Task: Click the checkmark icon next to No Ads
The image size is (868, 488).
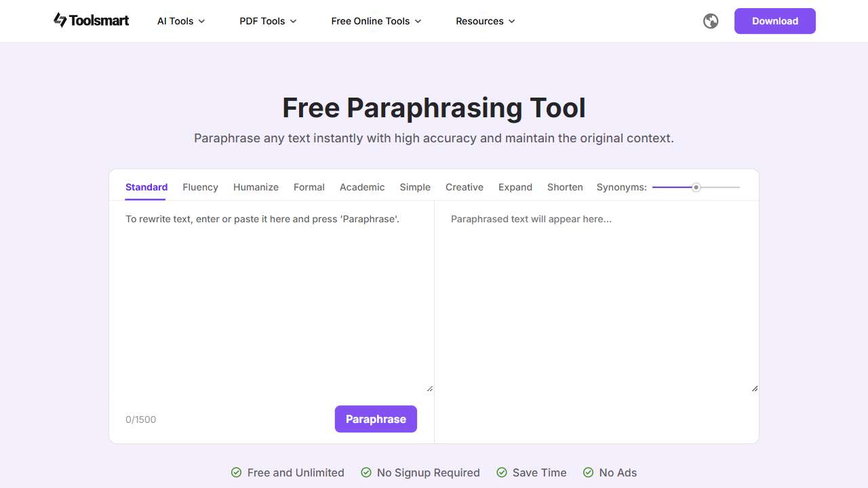Action: pos(588,472)
